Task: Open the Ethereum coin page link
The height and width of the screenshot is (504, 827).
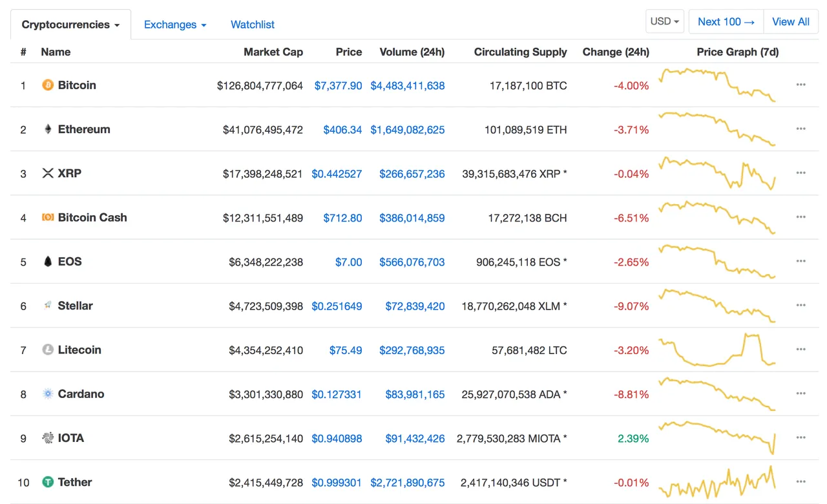Action: pos(84,129)
